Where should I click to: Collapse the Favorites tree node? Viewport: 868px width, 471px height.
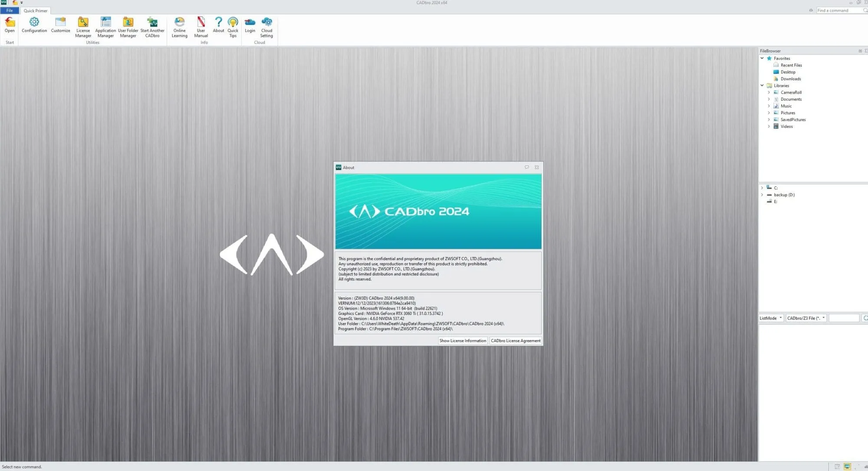763,58
